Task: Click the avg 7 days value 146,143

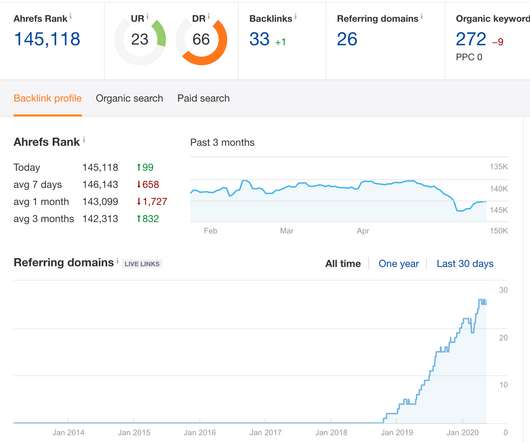Action: click(x=100, y=185)
